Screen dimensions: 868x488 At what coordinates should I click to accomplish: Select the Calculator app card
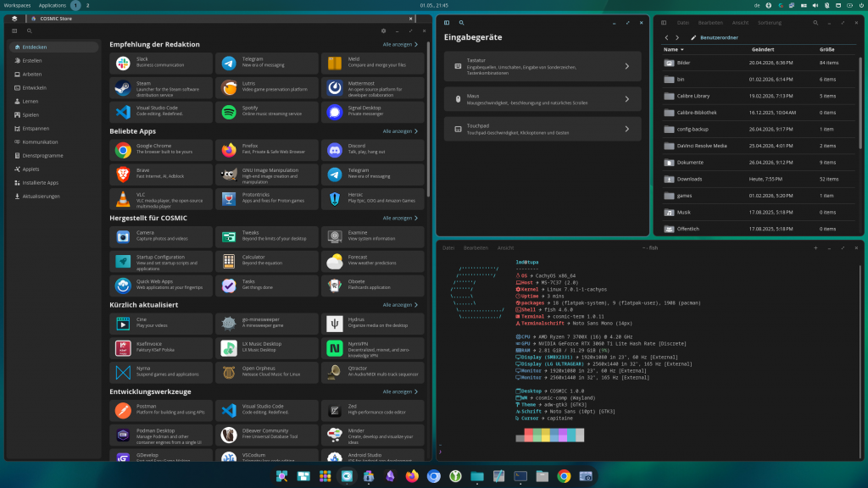click(266, 261)
